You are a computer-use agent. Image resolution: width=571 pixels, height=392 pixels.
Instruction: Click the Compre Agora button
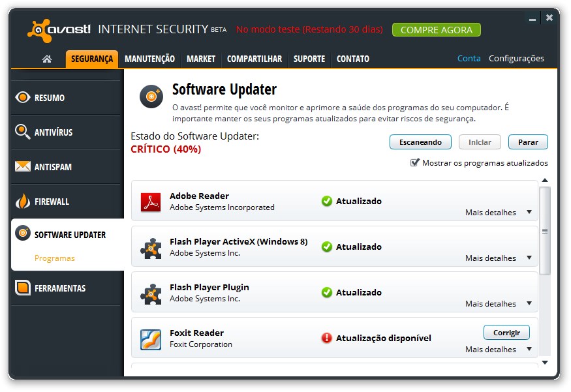pyautogui.click(x=436, y=29)
